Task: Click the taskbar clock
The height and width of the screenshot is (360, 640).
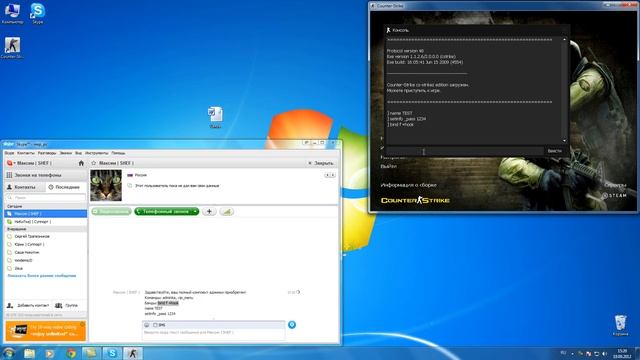Action: [622, 353]
